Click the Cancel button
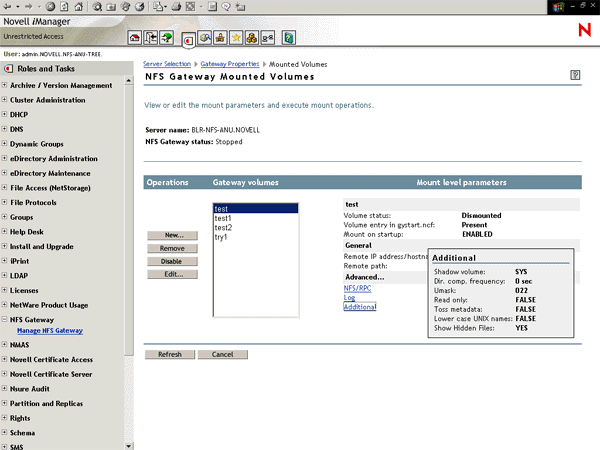The image size is (600, 450). pos(223,354)
